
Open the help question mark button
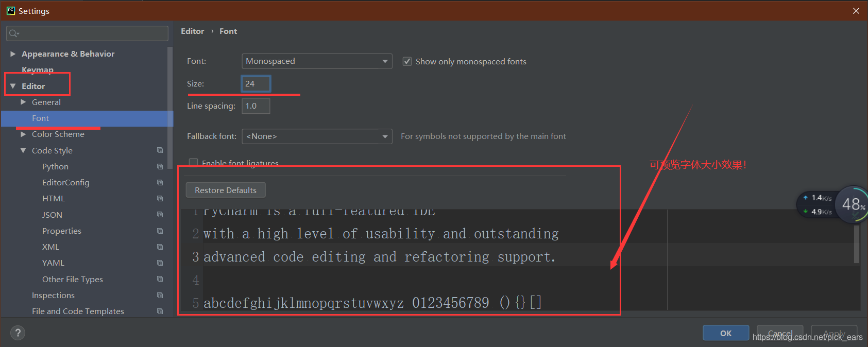pos(18,333)
